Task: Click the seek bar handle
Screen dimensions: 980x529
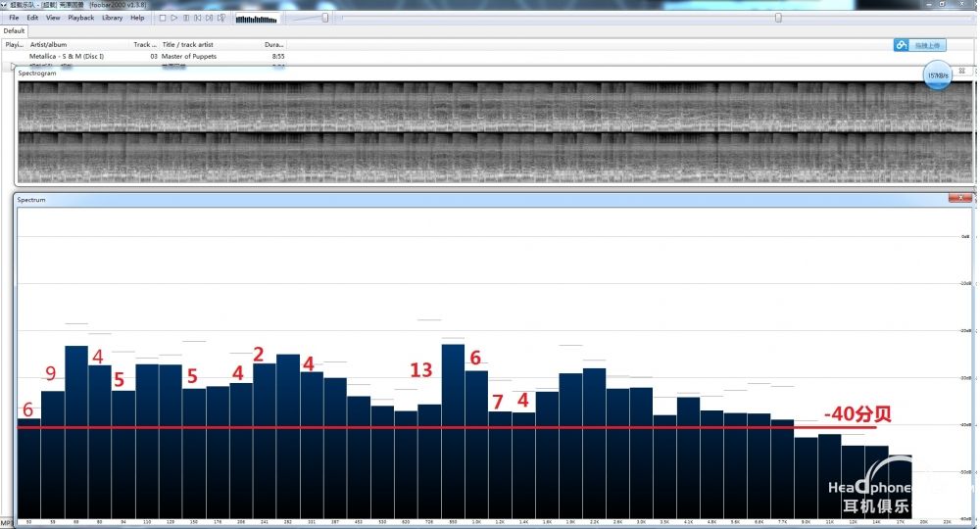Action: click(x=778, y=18)
